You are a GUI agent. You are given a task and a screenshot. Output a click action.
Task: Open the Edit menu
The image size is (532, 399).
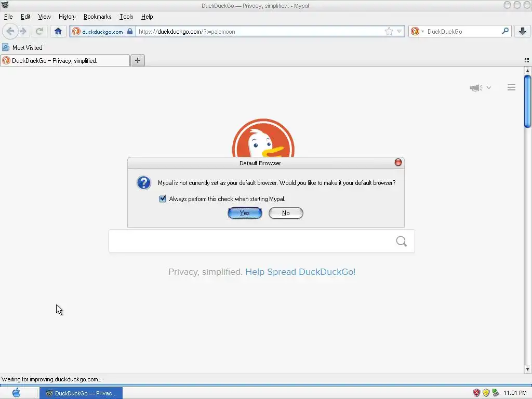click(x=25, y=17)
